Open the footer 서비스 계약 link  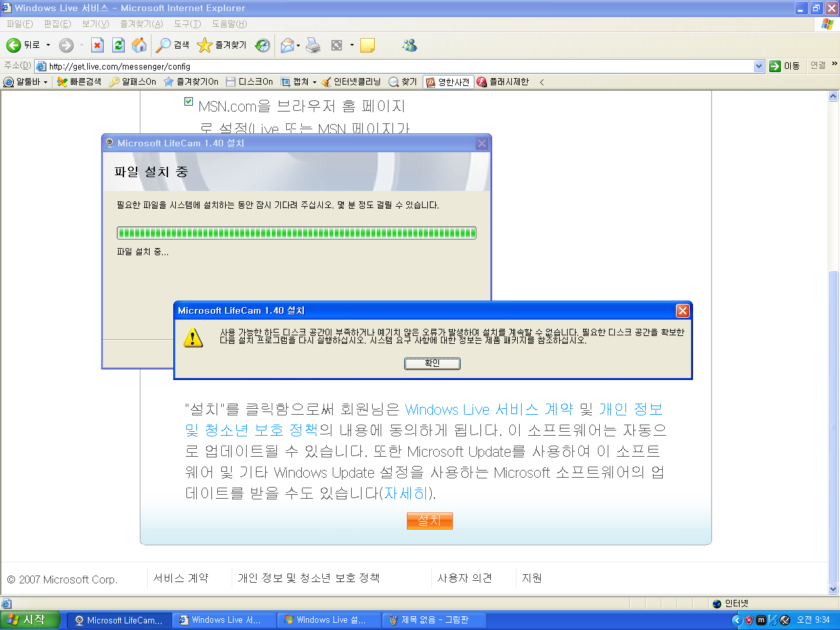click(180, 578)
